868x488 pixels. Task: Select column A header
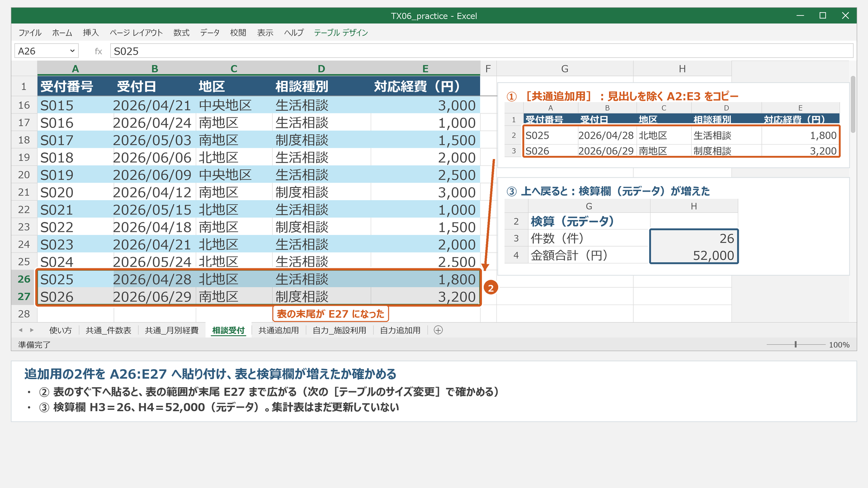[75, 69]
